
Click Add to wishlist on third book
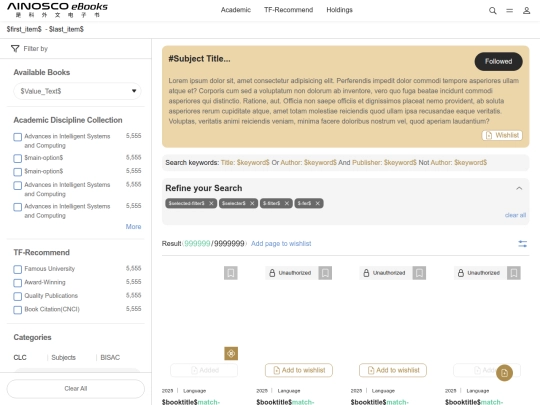point(393,370)
